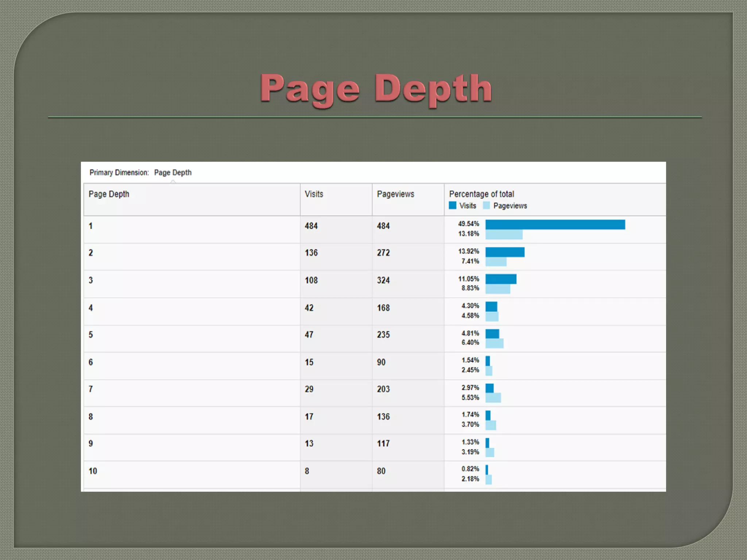The image size is (747, 560).
Task: Click the 13.92% visits bar for depth 2
Action: point(505,252)
